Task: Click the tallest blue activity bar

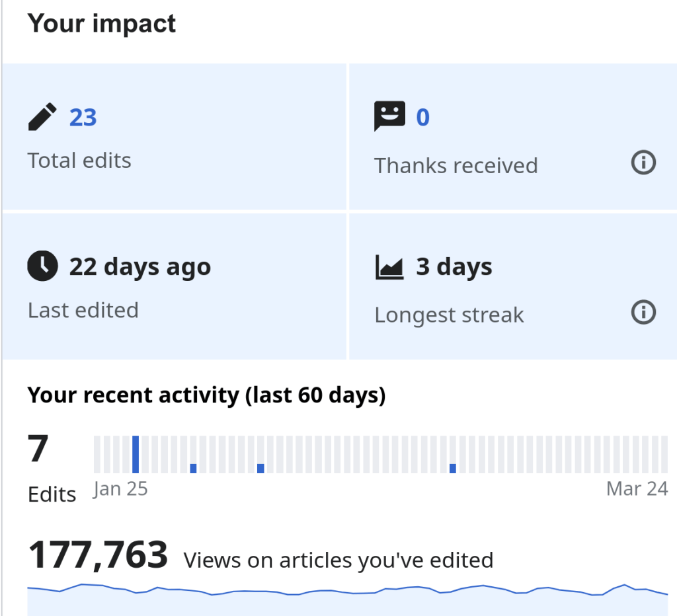Action: tap(136, 454)
